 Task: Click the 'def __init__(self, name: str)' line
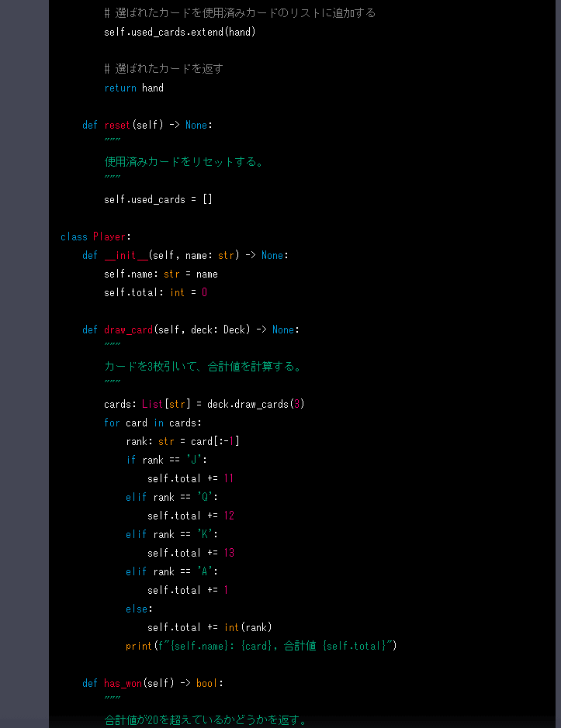pos(185,255)
